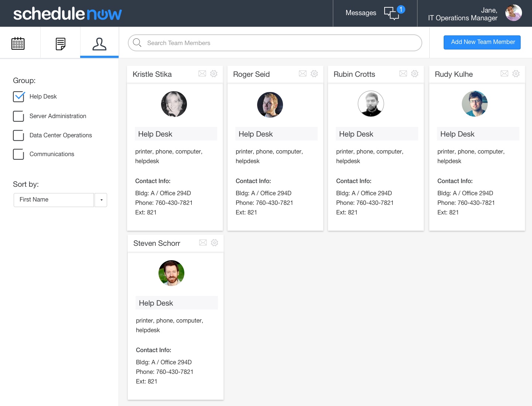
Task: Click the message notification badge
Action: 401,10
